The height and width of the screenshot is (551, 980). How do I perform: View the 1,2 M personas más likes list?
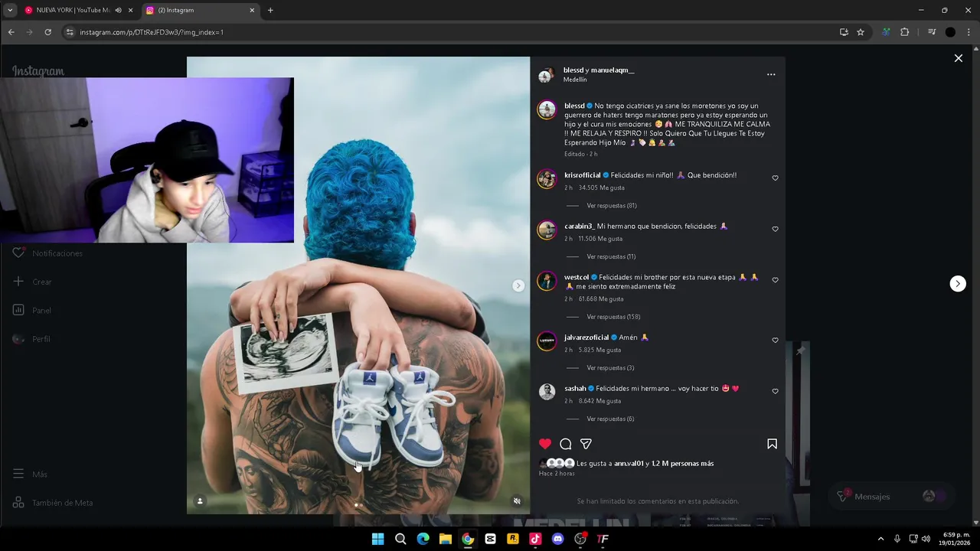(x=682, y=464)
